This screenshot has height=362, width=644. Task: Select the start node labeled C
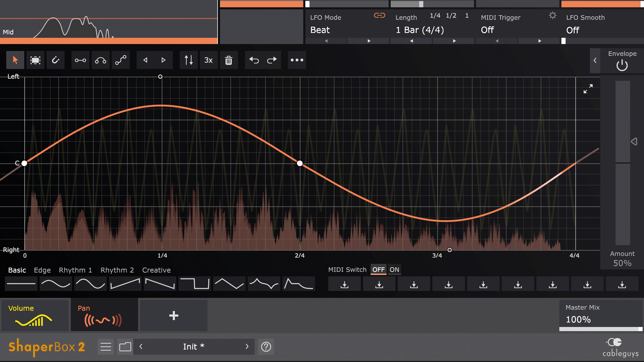pos(24,163)
